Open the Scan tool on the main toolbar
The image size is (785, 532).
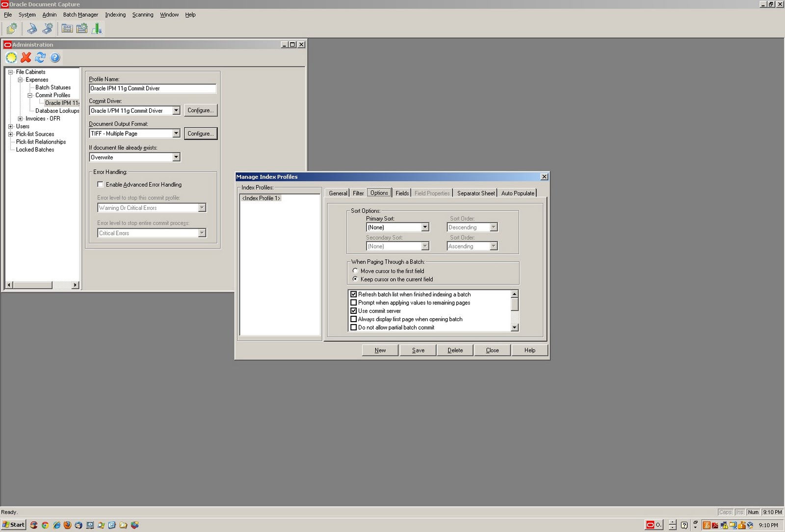[31, 28]
